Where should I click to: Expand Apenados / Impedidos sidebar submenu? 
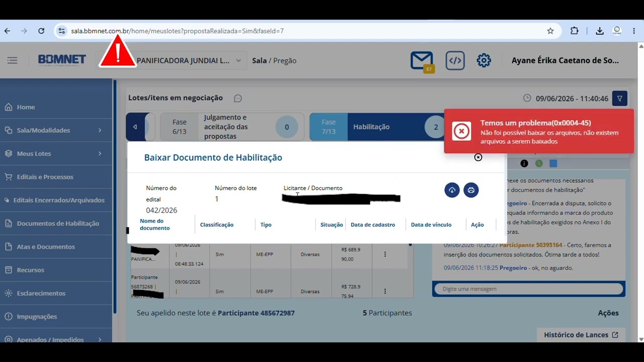coord(100,339)
